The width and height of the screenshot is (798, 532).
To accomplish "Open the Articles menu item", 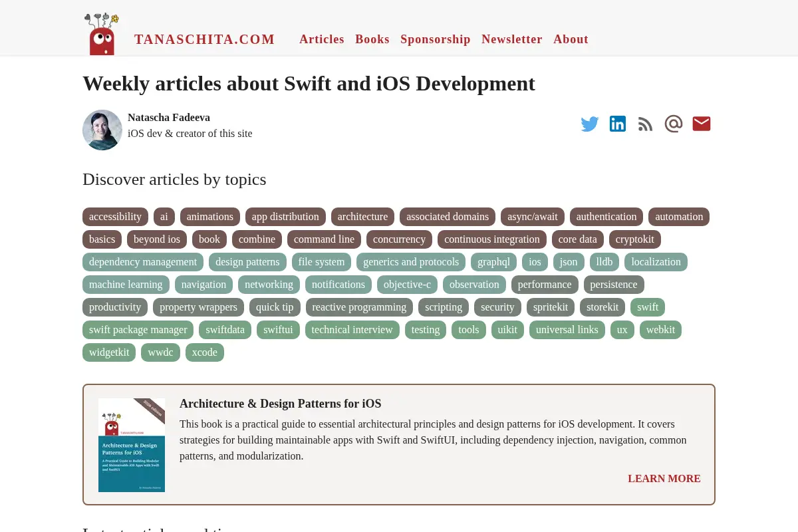I will tap(322, 39).
